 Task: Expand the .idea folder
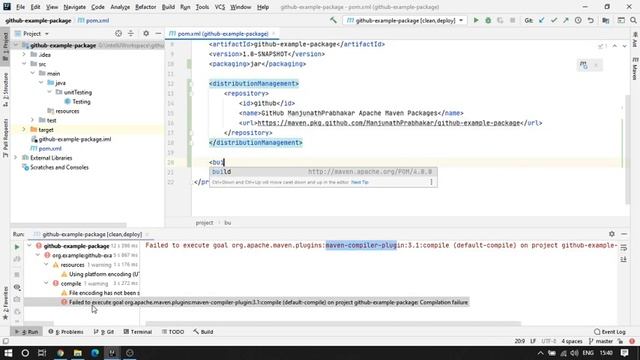24,54
